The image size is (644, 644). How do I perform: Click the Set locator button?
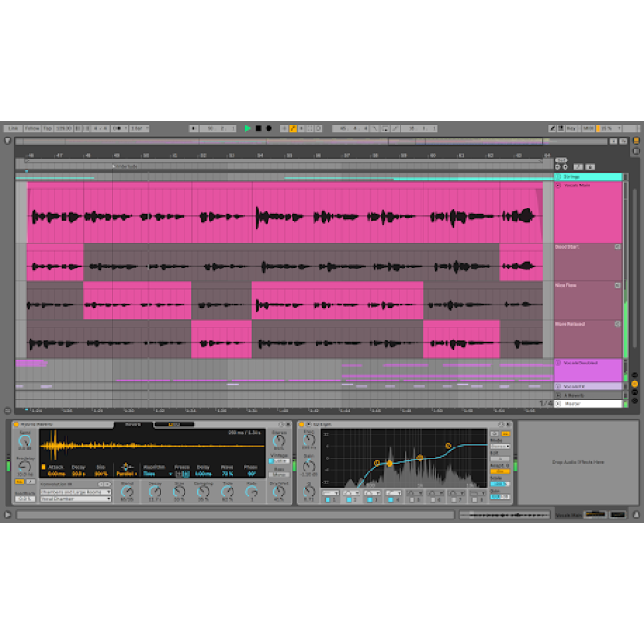(x=561, y=161)
